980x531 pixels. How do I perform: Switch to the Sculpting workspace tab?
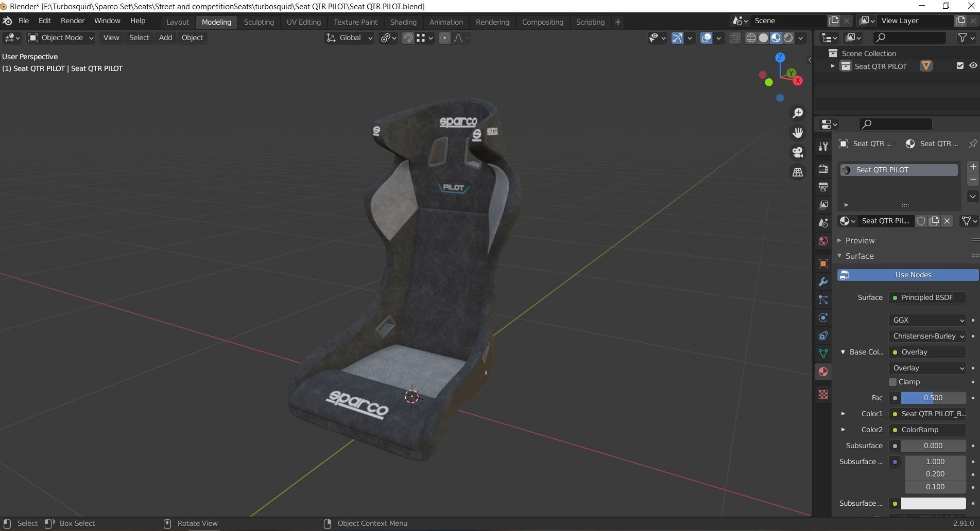(259, 22)
